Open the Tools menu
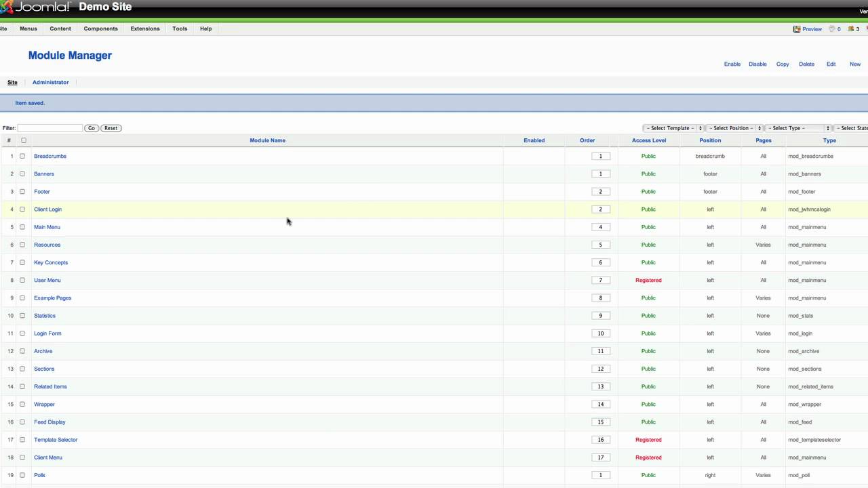This screenshot has width=868, height=488. [180, 28]
